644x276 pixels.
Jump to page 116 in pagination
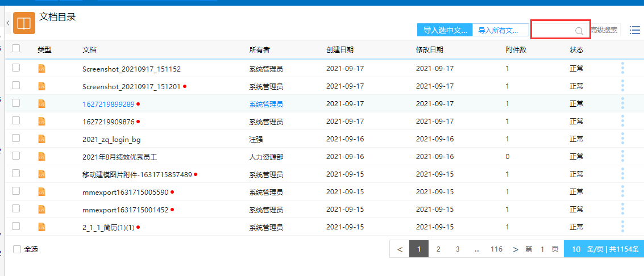click(496, 249)
